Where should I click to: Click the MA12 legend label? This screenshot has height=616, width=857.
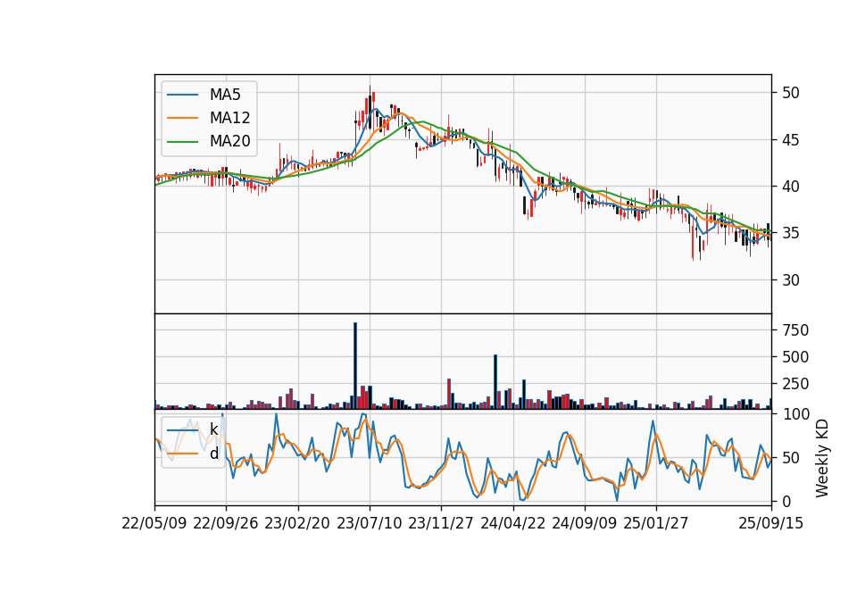click(229, 118)
